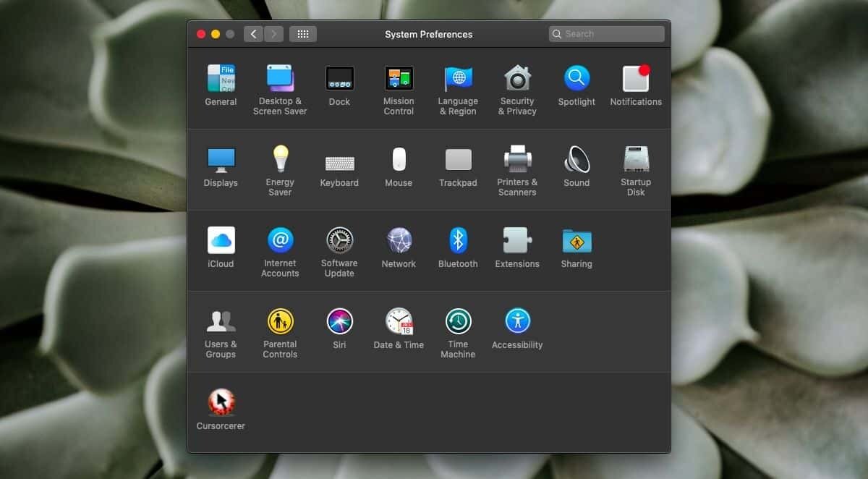Open Energy Saver settings

tap(280, 159)
